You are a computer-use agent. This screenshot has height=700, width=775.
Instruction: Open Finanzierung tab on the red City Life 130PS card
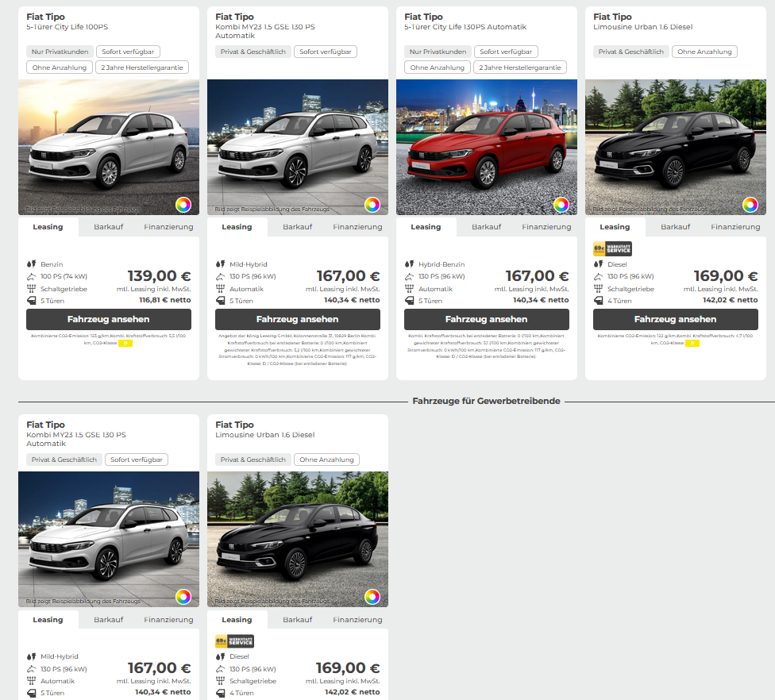546,227
